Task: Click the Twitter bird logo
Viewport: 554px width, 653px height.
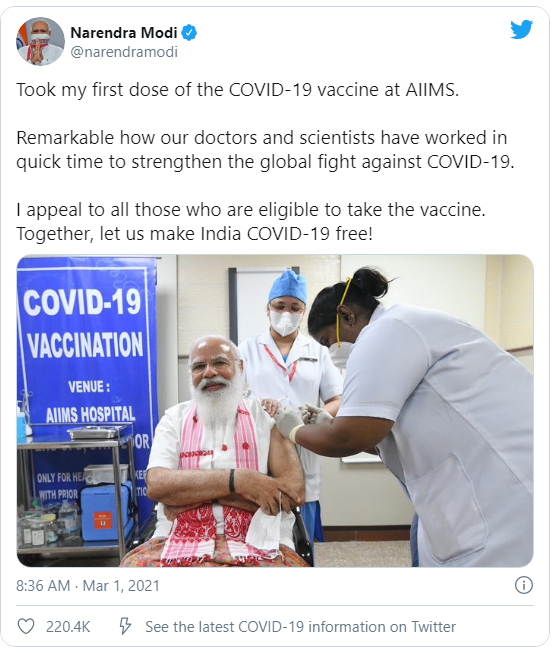Action: [522, 30]
